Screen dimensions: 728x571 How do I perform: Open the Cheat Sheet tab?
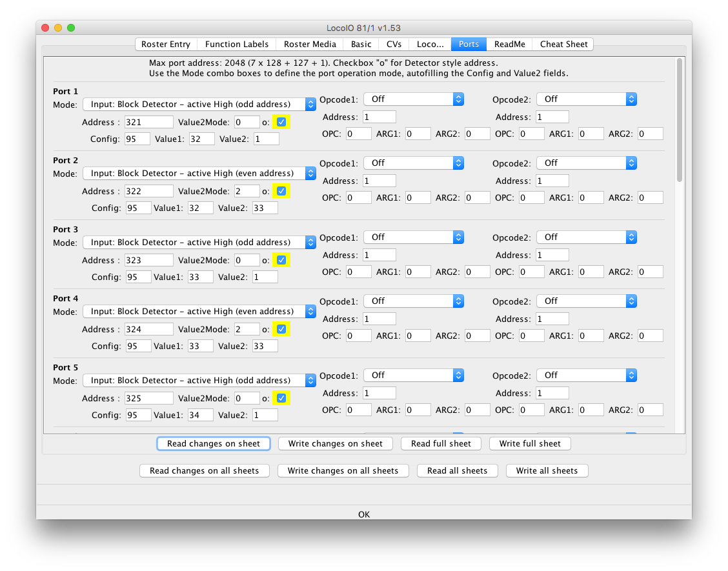click(x=563, y=44)
